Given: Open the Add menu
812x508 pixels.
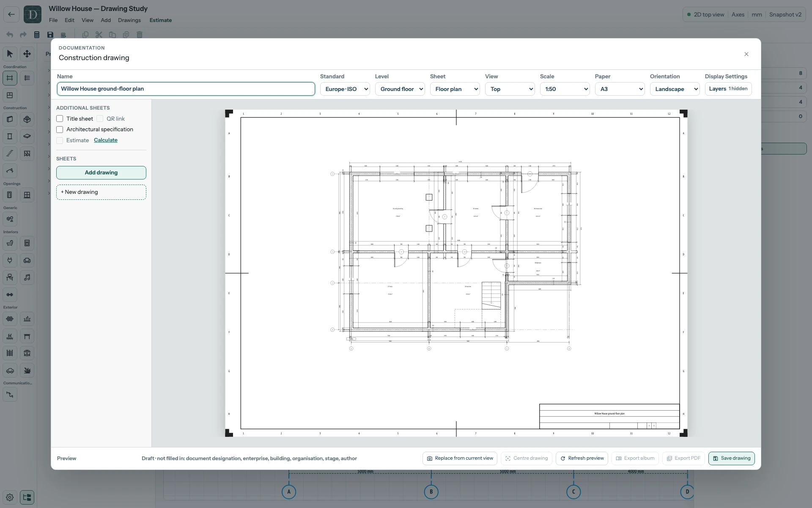Looking at the screenshot, I should (x=106, y=20).
